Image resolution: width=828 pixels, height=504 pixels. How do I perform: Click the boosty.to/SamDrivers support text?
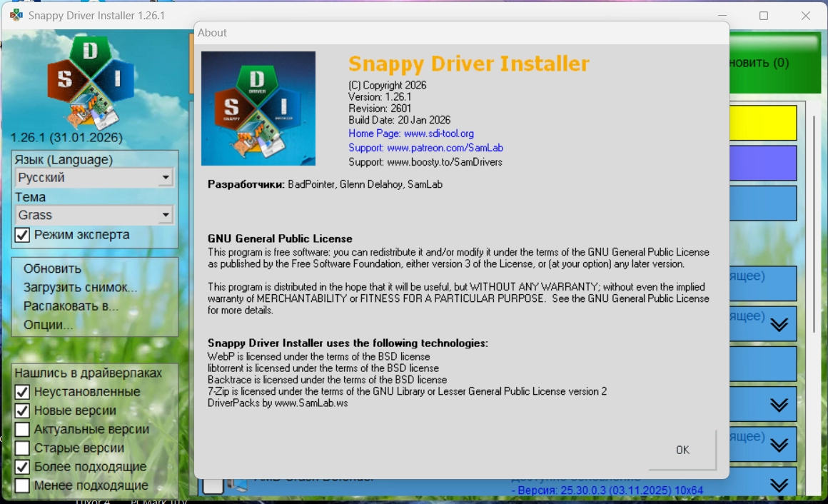[x=425, y=162]
